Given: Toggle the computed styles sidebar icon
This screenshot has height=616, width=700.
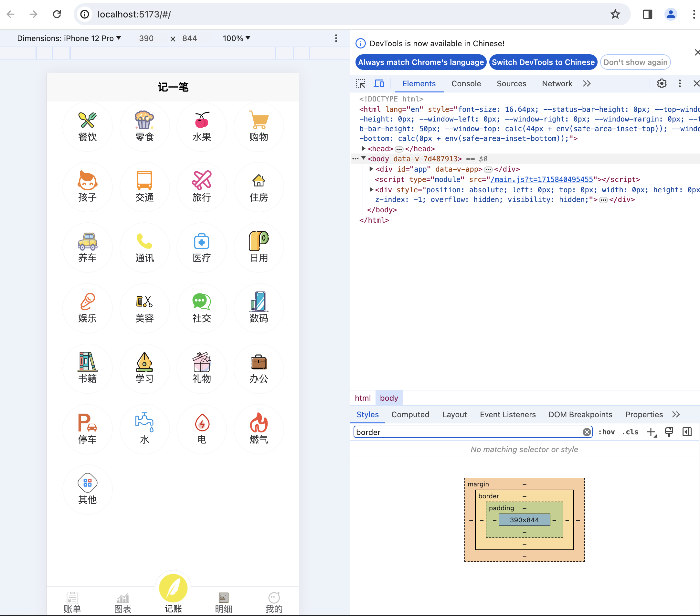Looking at the screenshot, I should point(687,432).
